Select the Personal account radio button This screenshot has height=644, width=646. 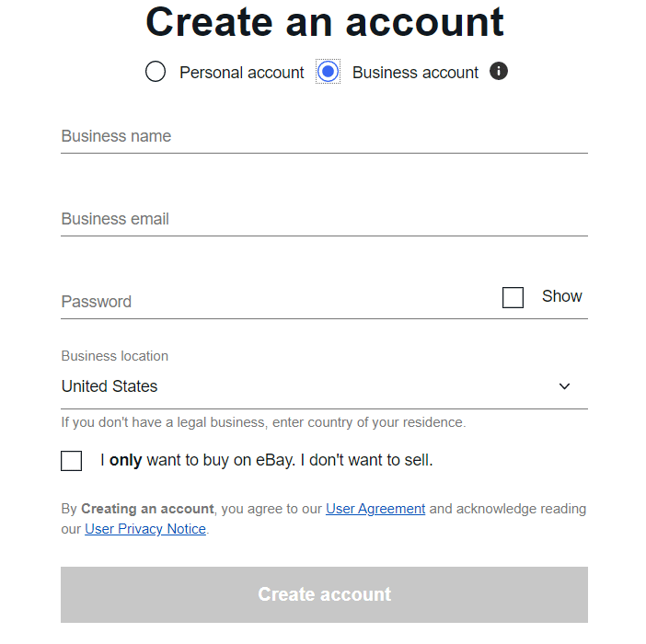(x=156, y=72)
